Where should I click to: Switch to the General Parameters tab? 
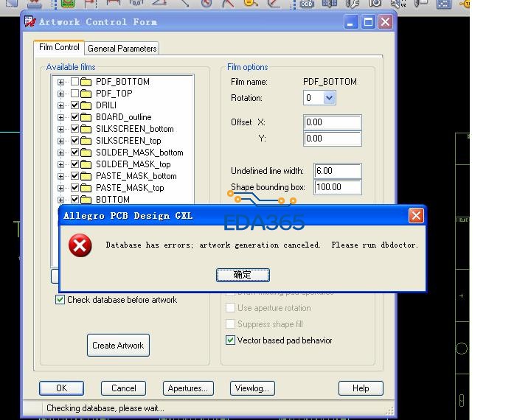(x=122, y=49)
